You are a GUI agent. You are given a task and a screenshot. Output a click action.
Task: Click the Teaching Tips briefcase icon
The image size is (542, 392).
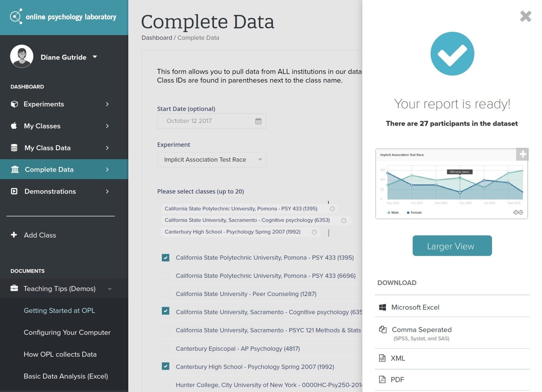pos(14,288)
